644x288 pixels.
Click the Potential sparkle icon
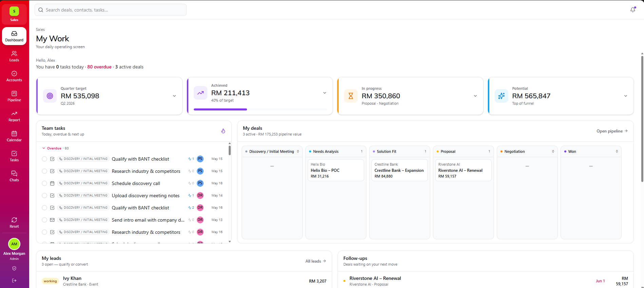point(501,96)
